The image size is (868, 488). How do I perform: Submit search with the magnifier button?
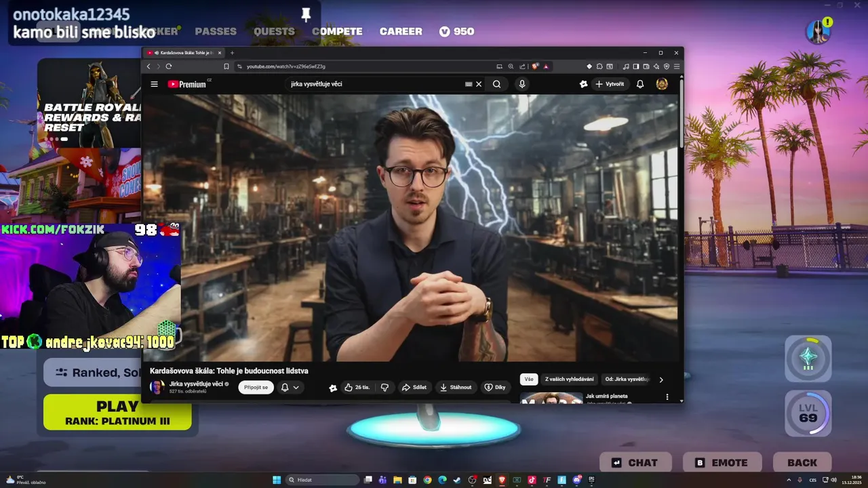(496, 84)
